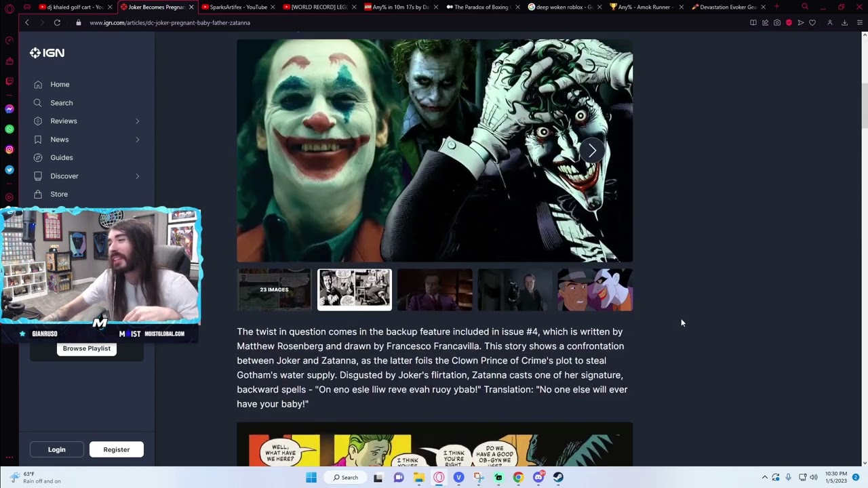Viewport: 868px width, 488px height.
Task: Click the snapshot camera icon in address bar
Action: point(777,22)
